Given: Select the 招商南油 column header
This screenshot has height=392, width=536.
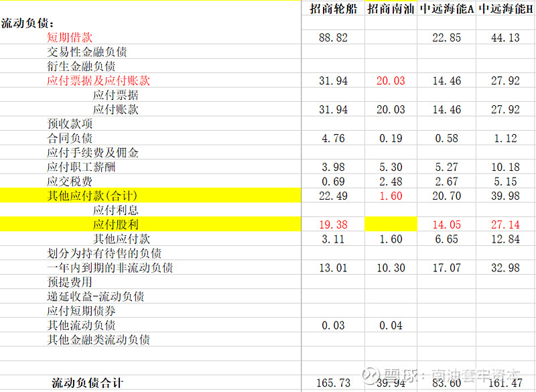Looking at the screenshot, I should [x=391, y=9].
